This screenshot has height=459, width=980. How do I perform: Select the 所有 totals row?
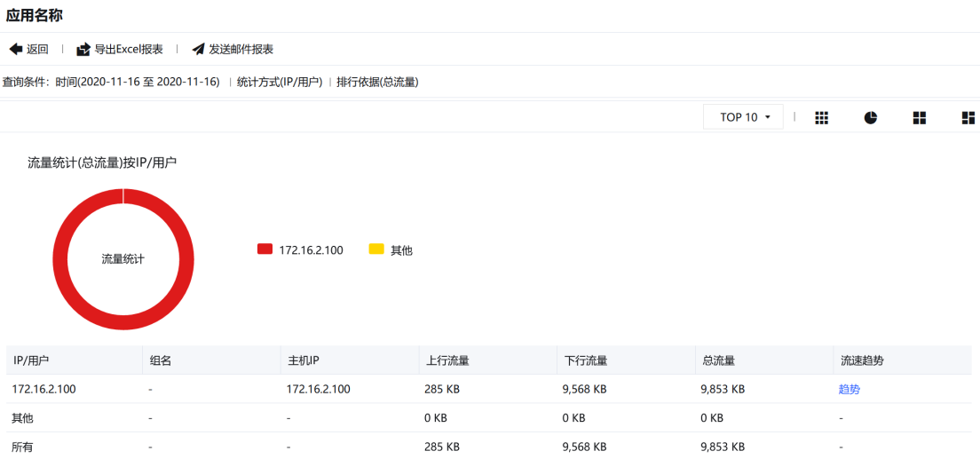coord(22,447)
